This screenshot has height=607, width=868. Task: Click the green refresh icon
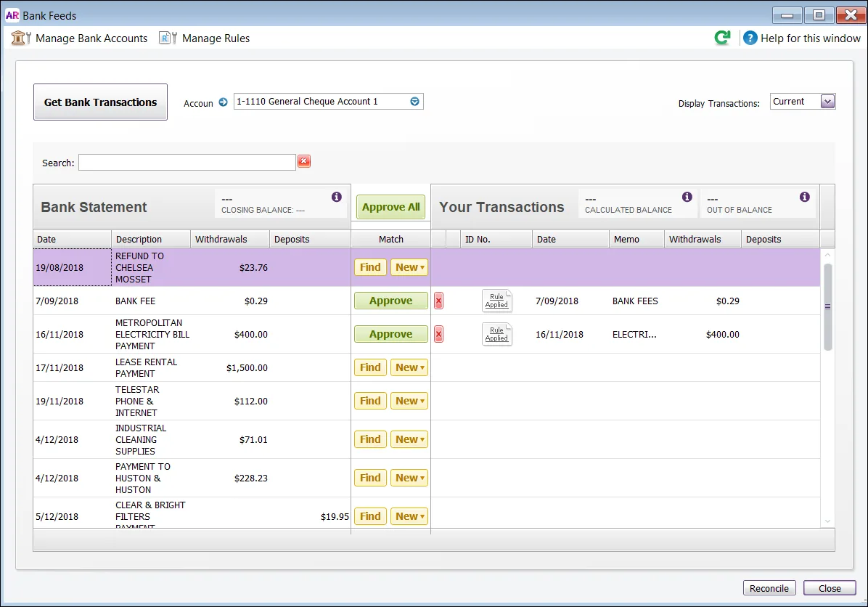point(722,38)
